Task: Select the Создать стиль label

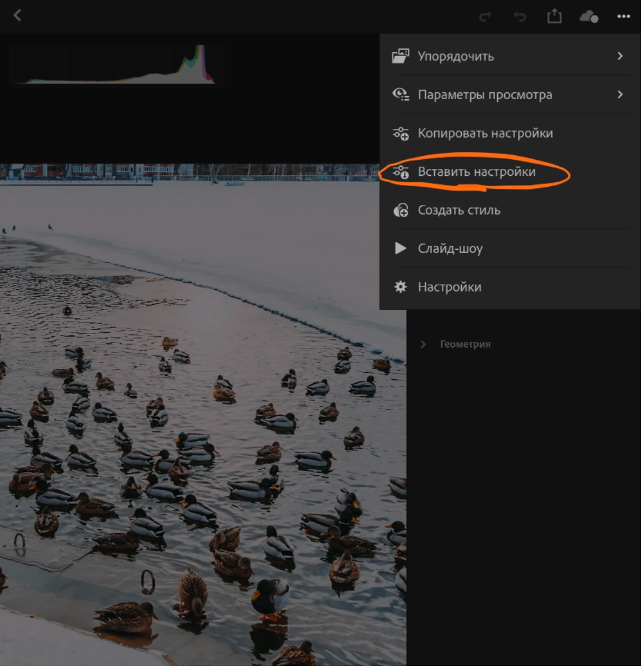Action: click(x=459, y=210)
